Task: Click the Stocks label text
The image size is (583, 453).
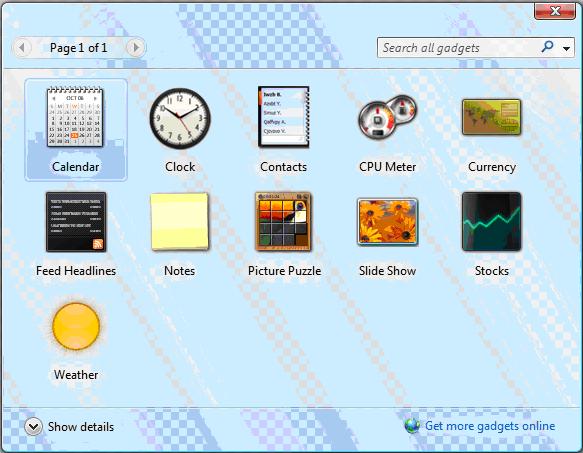Action: (x=492, y=271)
